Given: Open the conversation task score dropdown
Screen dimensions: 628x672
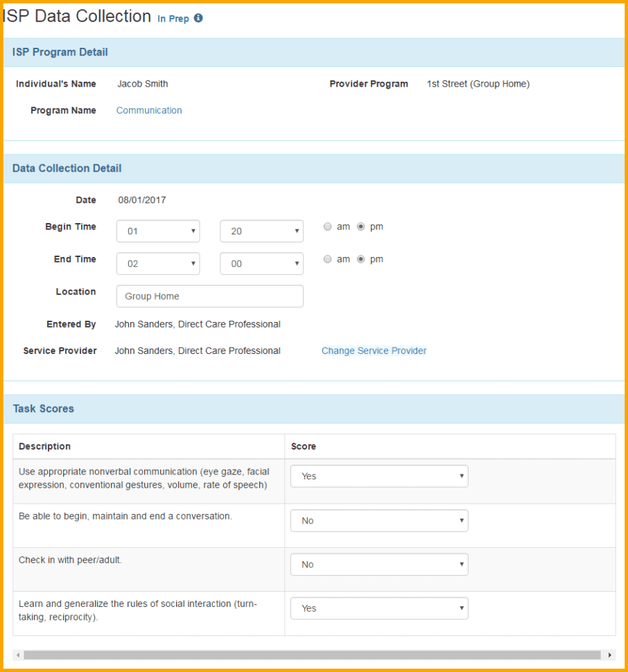Looking at the screenshot, I should [378, 520].
